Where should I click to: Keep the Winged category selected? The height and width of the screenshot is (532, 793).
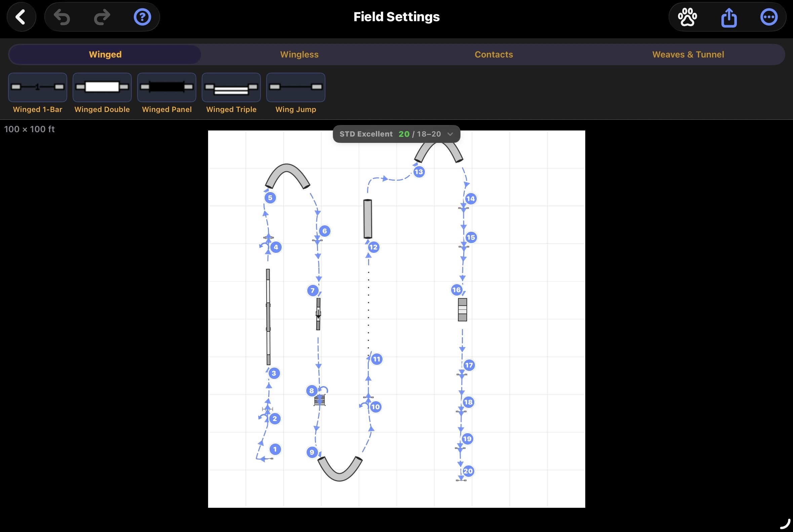coord(105,54)
